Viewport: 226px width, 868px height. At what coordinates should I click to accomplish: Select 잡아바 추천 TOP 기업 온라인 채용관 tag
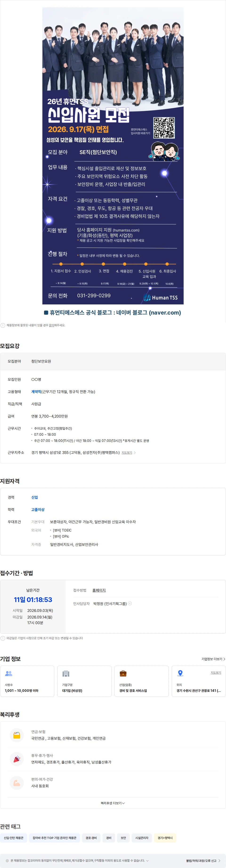point(54,838)
